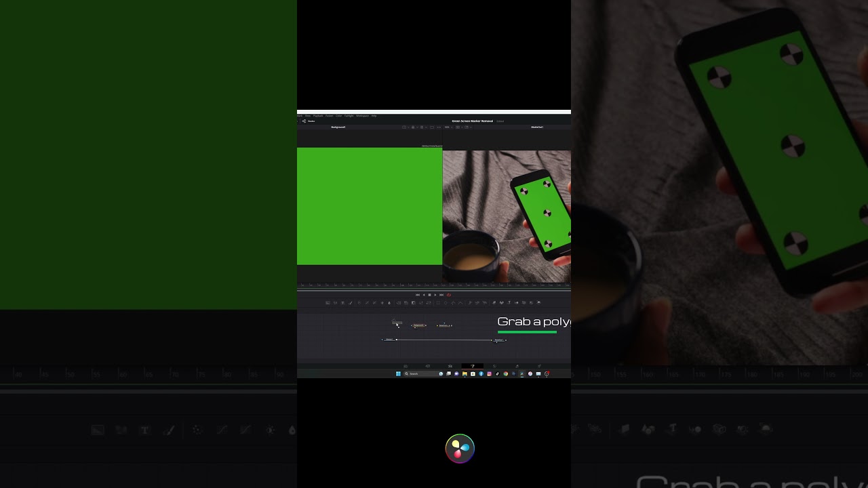The image size is (868, 488).
Task: Add a Background node from toolbar
Action: [328, 302]
